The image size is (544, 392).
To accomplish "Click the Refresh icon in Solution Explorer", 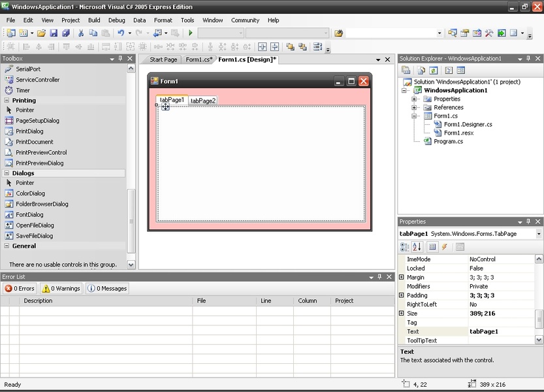I will click(433, 71).
